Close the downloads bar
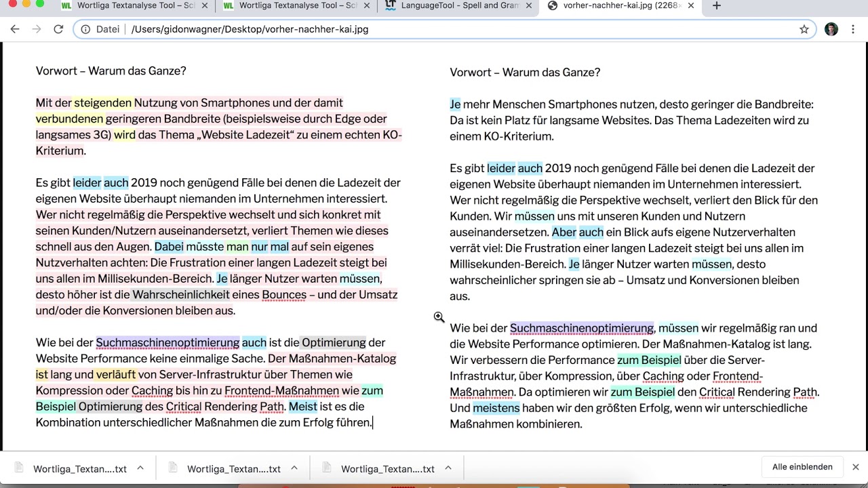 pos(856,467)
